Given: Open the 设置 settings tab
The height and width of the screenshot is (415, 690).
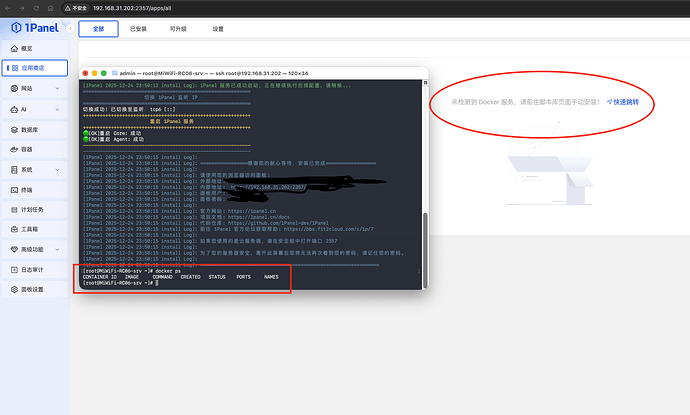Looking at the screenshot, I should [218, 30].
